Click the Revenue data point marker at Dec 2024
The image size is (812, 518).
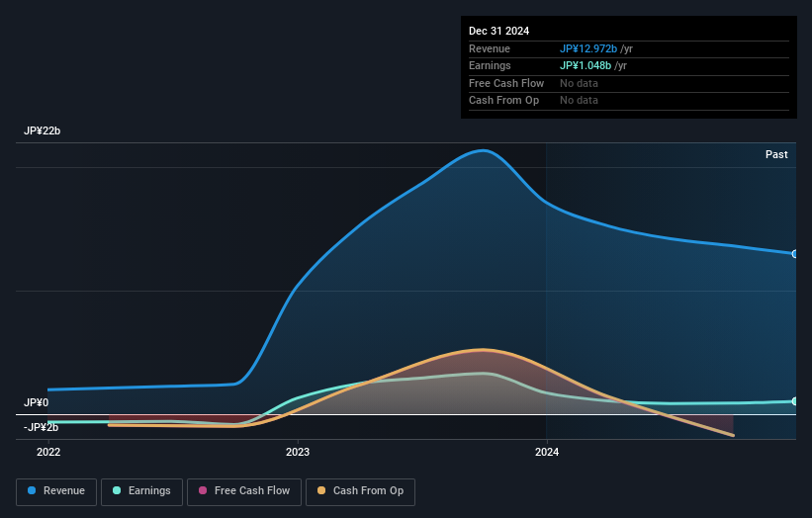pyautogui.click(x=795, y=254)
